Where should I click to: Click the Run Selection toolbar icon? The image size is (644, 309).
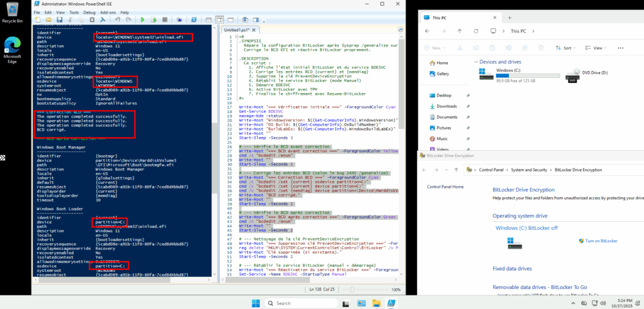[152, 20]
